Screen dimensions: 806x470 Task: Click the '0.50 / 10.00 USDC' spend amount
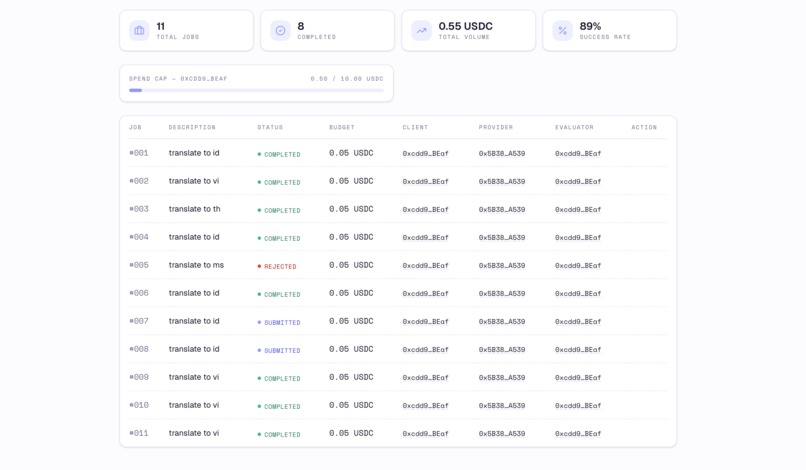click(347, 79)
